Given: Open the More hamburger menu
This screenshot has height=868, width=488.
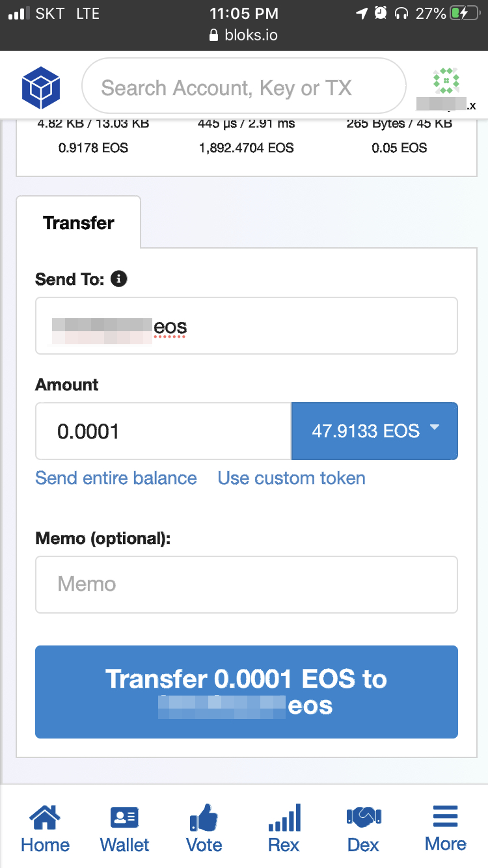Looking at the screenshot, I should click(x=445, y=828).
